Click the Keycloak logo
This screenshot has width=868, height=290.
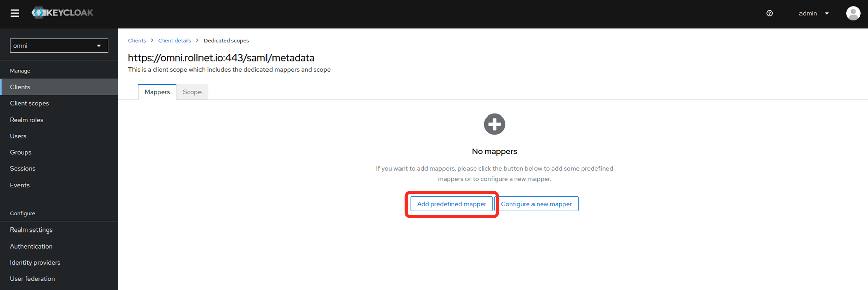[x=62, y=13]
